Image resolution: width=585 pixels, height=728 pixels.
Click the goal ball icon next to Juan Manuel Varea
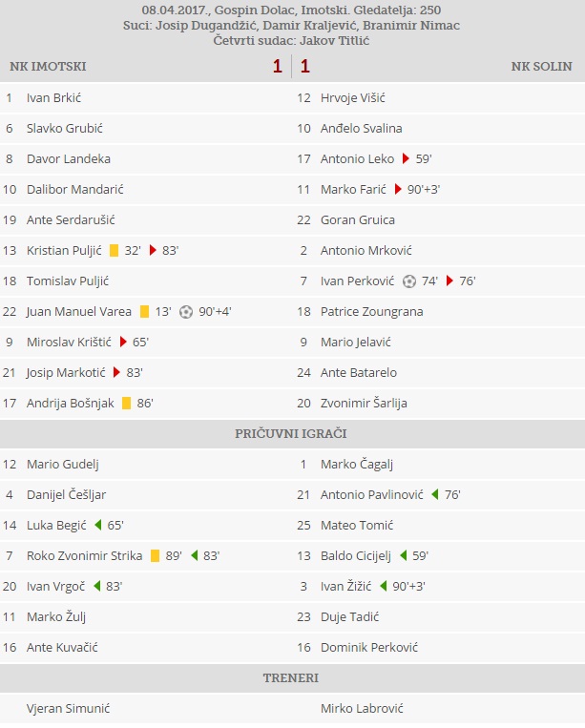(x=185, y=311)
